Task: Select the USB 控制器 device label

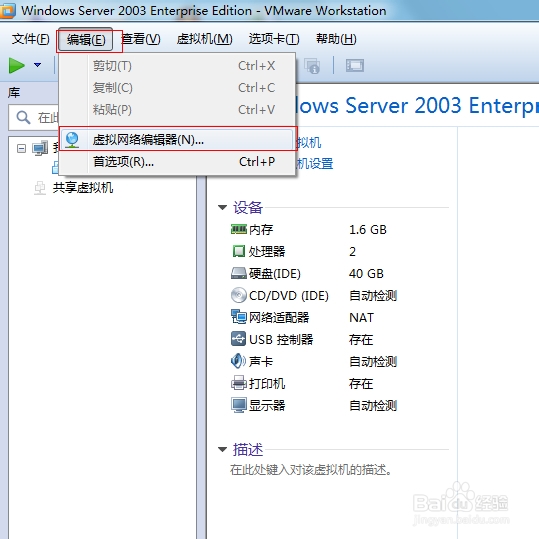Action: [281, 340]
